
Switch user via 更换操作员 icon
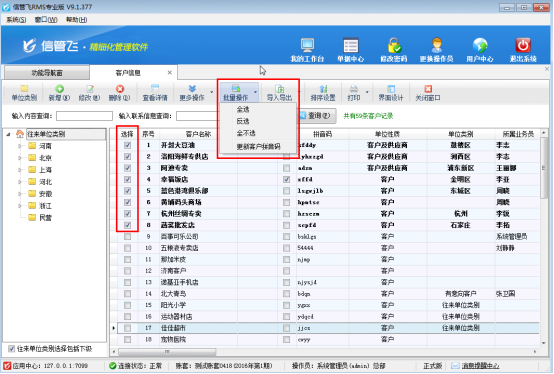437,46
